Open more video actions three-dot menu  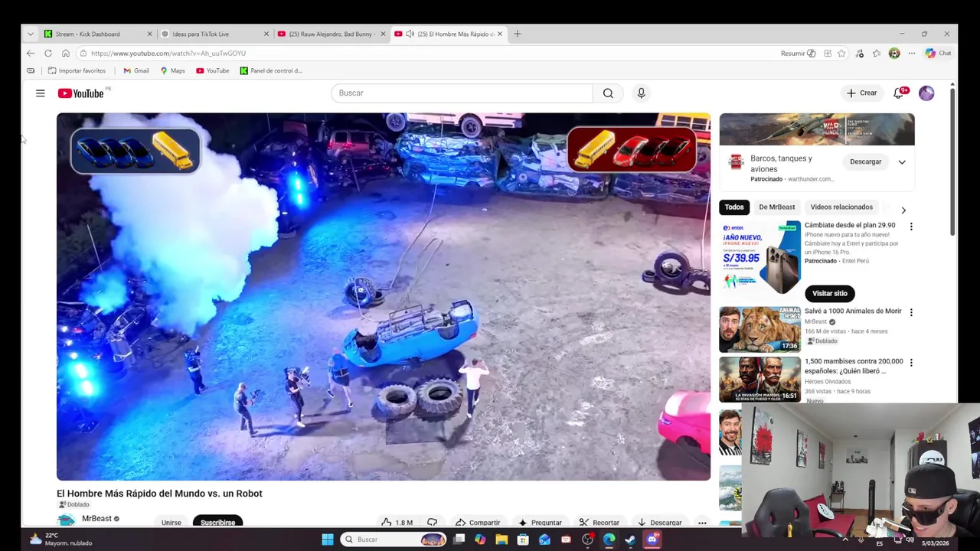pos(702,522)
